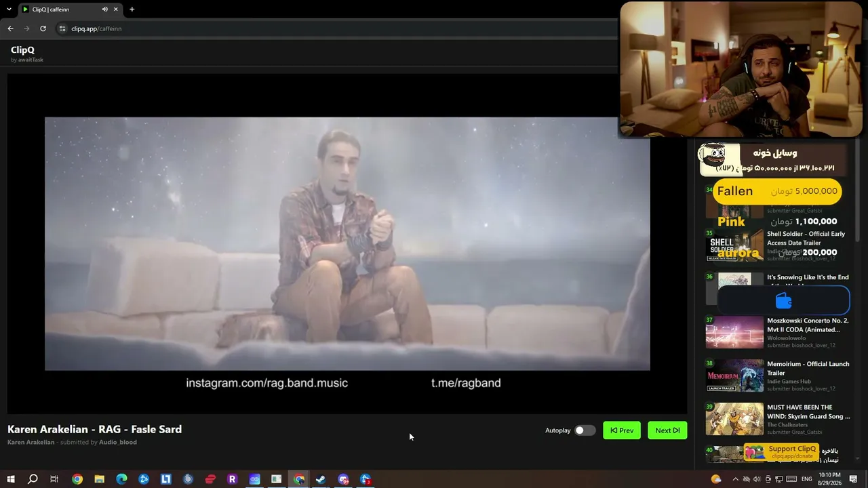Open File Explorer from the taskbar
The width and height of the screenshot is (868, 488).
(x=99, y=479)
